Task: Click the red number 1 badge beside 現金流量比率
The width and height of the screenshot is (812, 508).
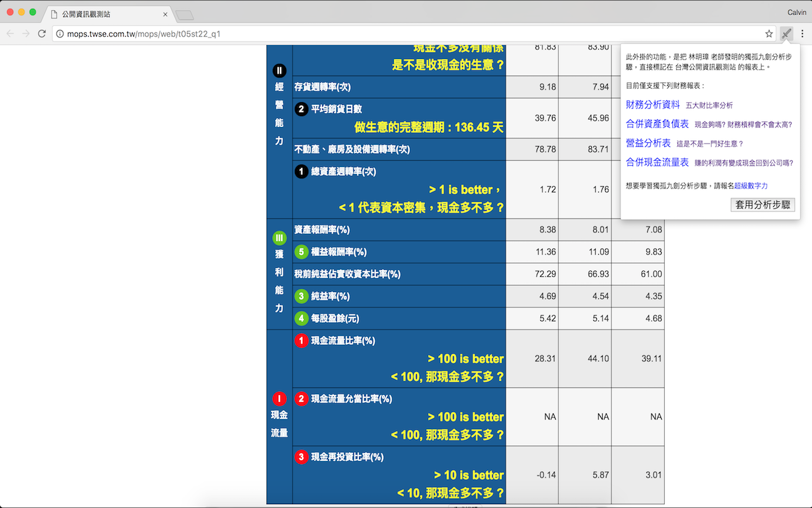Action: pos(301,341)
